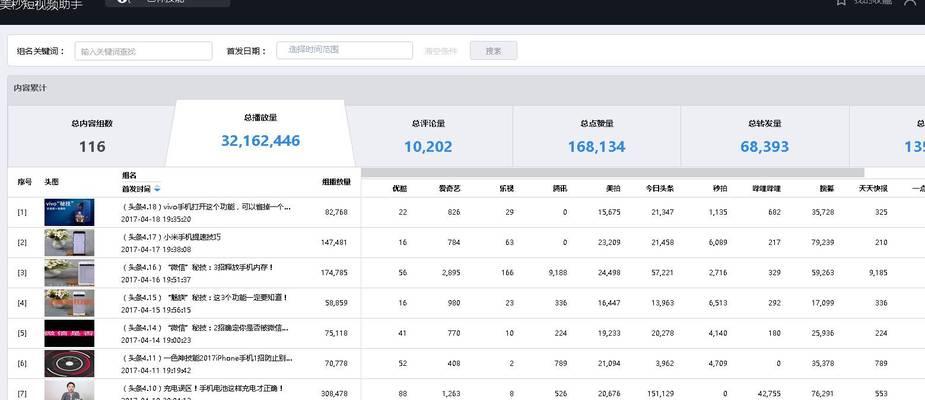Click the 搜索 search button
This screenshot has height=400, width=925.
[x=494, y=51]
